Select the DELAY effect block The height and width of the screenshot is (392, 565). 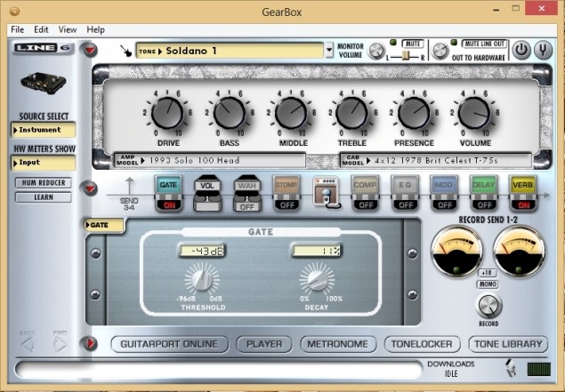coord(483,185)
